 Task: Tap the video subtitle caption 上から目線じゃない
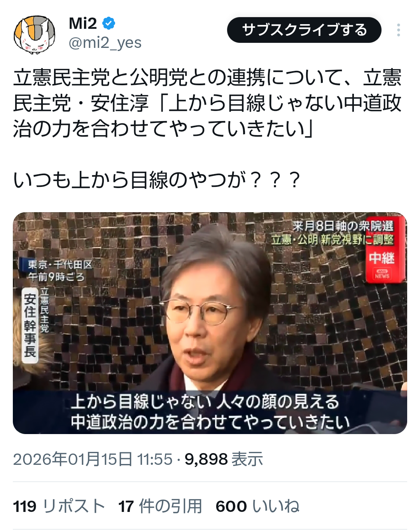tap(142, 402)
